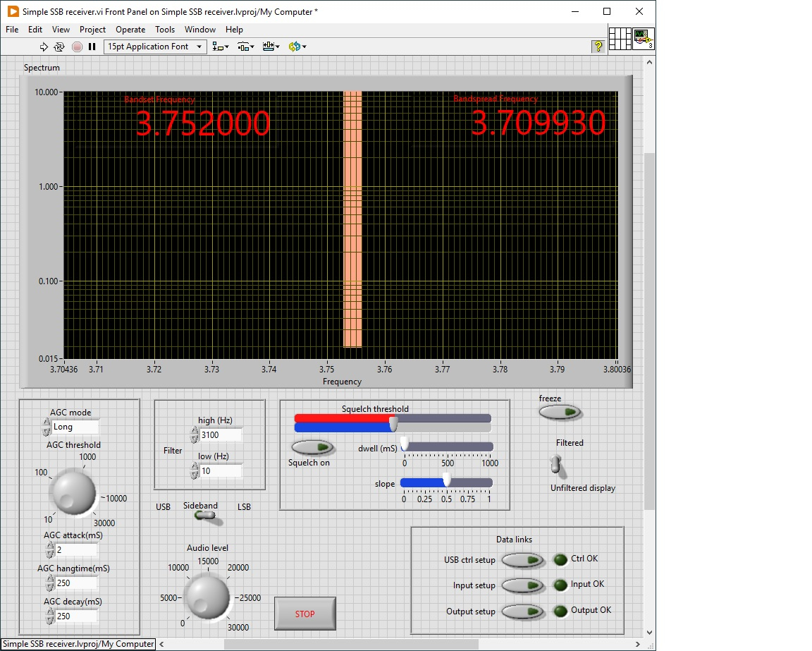The height and width of the screenshot is (651, 812).
Task: Click the Run arrow icon
Action: pyautogui.click(x=44, y=47)
